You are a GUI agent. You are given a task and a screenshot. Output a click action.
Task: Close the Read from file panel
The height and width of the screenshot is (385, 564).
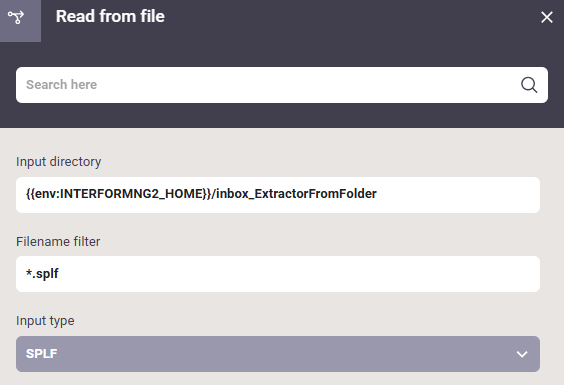[x=547, y=17]
